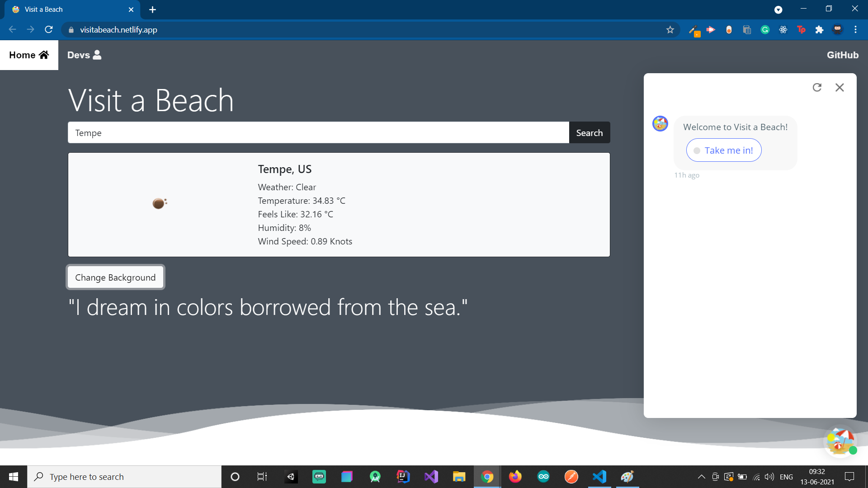Screen dimensions: 868x488
Task: Click the chatbot avatar icon
Action: pyautogui.click(x=660, y=123)
